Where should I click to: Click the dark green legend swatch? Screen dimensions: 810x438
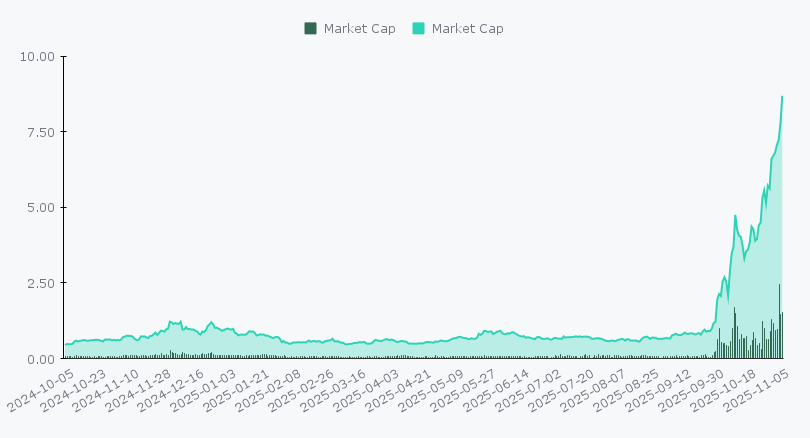[x=310, y=28]
